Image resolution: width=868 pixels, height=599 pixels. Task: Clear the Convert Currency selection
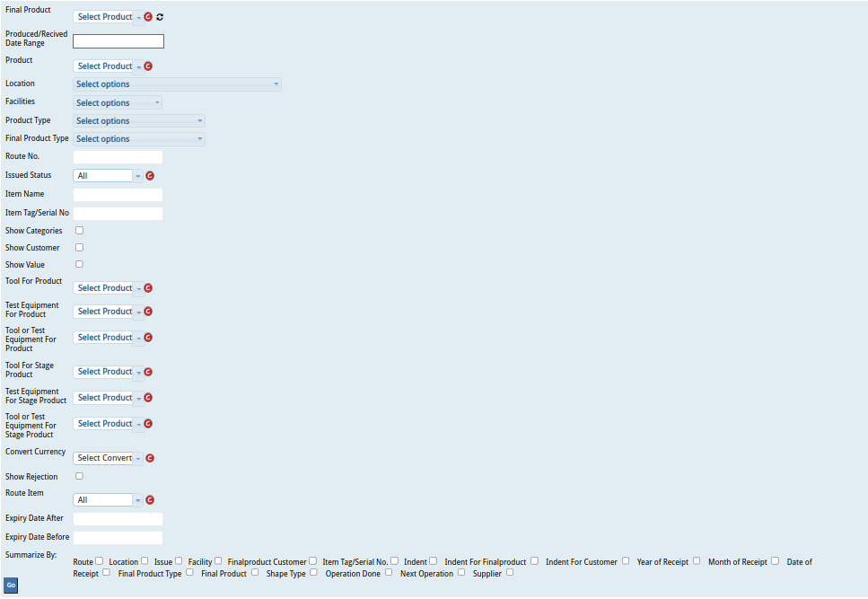pos(149,458)
